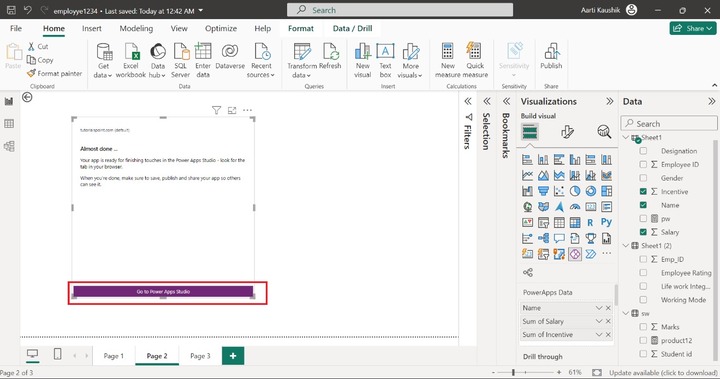
Task: Click Go to Power Apps Studio button
Action: [x=163, y=291]
